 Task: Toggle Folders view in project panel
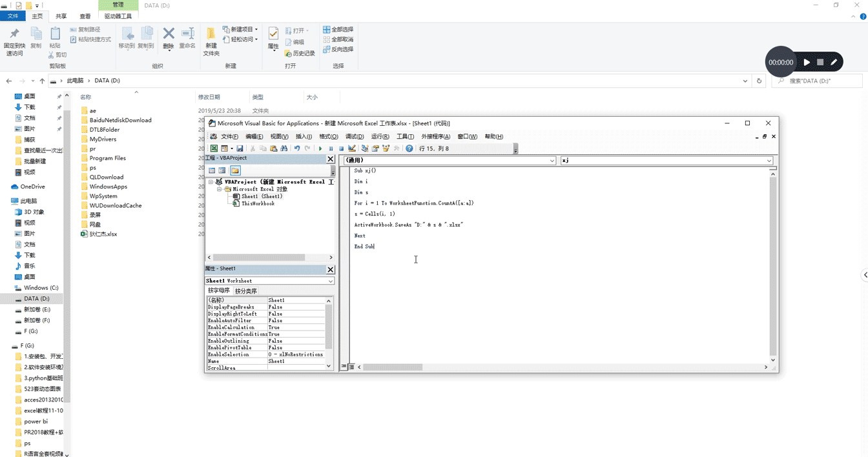234,170
